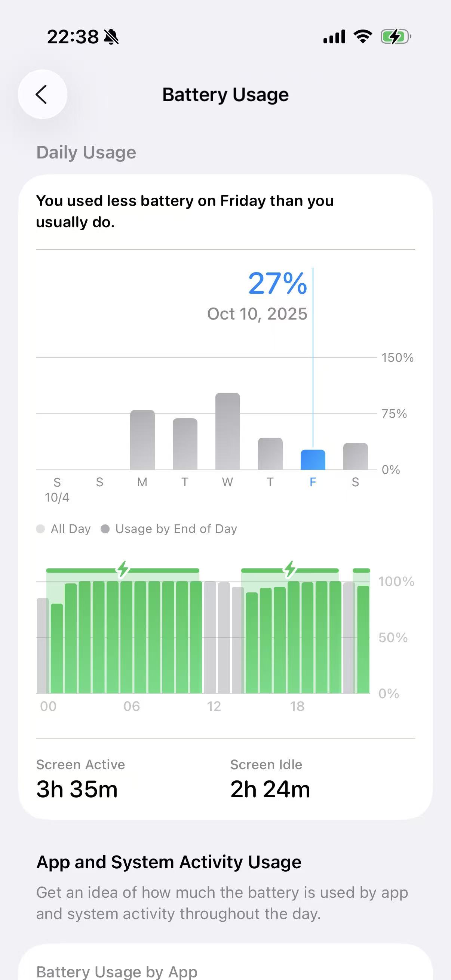Tap the back chevron button
The height and width of the screenshot is (980, 451).
point(42,94)
